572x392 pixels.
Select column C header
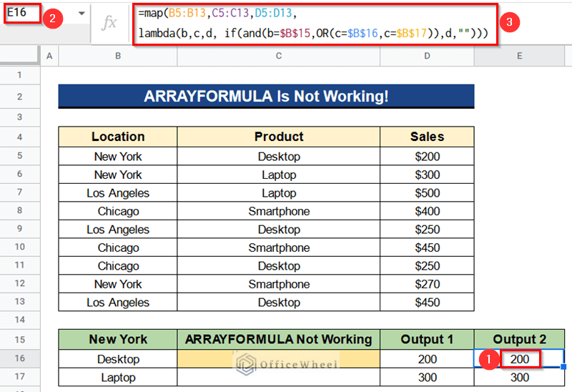tap(279, 56)
